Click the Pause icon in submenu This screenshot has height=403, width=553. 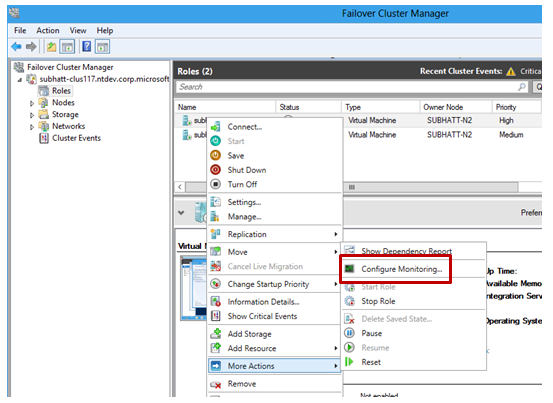[x=350, y=333]
